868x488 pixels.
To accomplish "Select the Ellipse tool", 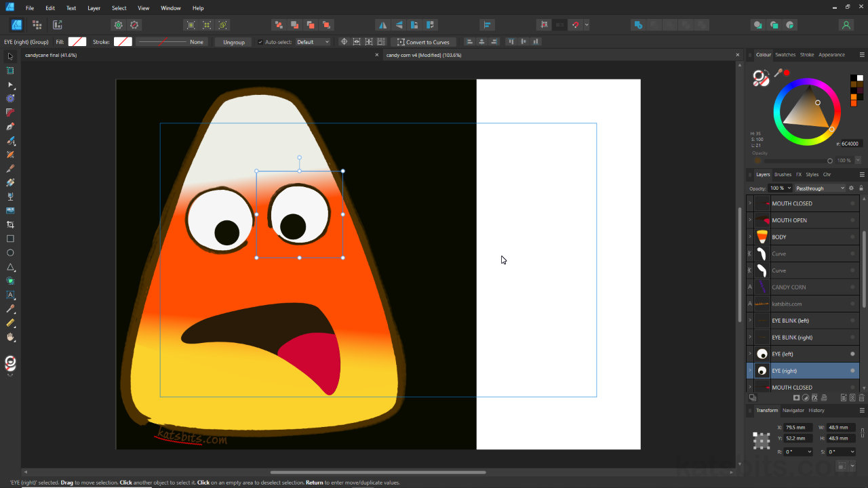I will 10,253.
